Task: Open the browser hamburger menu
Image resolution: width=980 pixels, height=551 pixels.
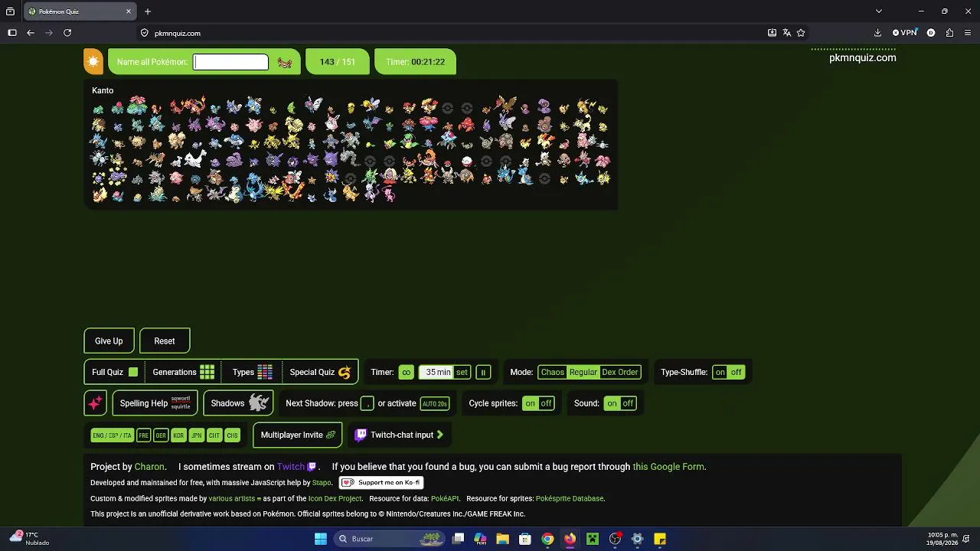Action: (966, 33)
